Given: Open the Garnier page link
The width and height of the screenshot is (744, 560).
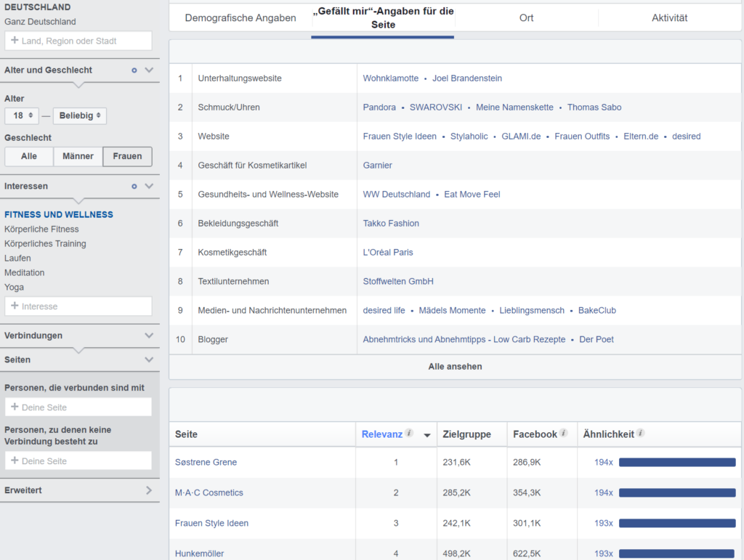Looking at the screenshot, I should 377,166.
